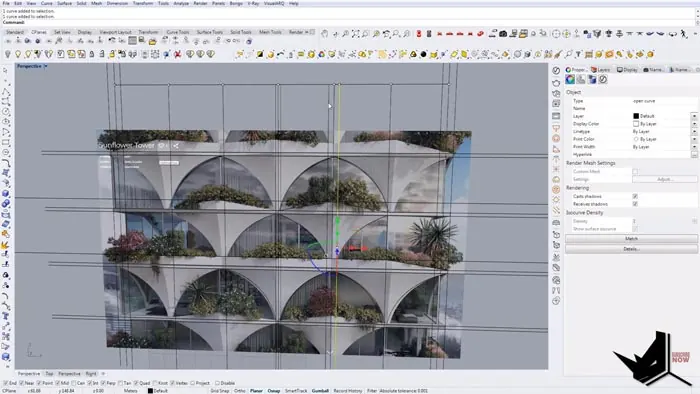Open the Print Color dropdown
Viewport: 700px width, 394px height.
click(x=694, y=139)
